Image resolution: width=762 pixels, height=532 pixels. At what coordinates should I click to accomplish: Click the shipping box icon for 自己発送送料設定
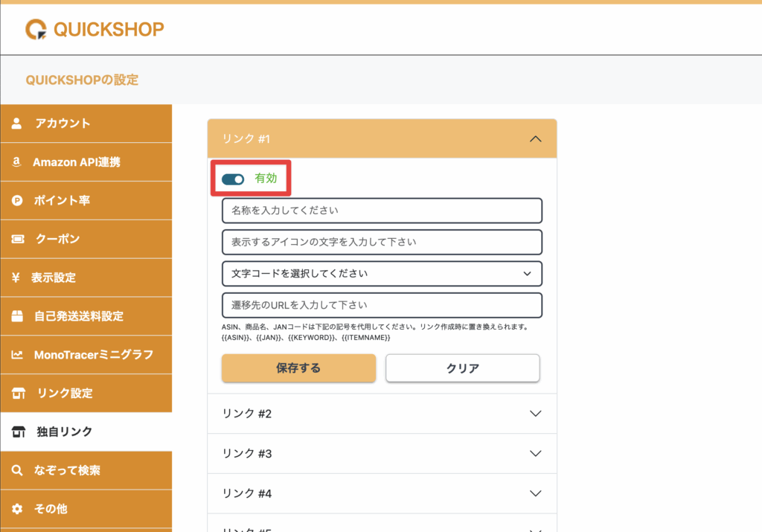(17, 316)
